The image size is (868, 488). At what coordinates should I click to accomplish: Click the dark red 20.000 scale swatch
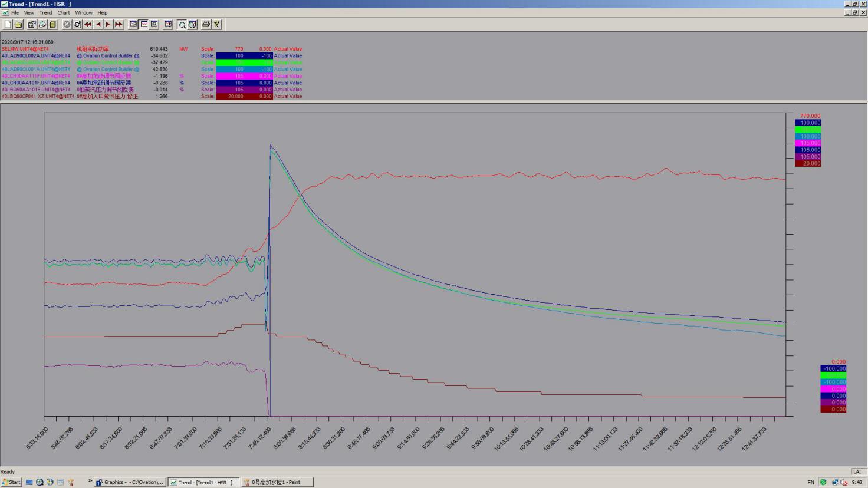[x=244, y=96]
